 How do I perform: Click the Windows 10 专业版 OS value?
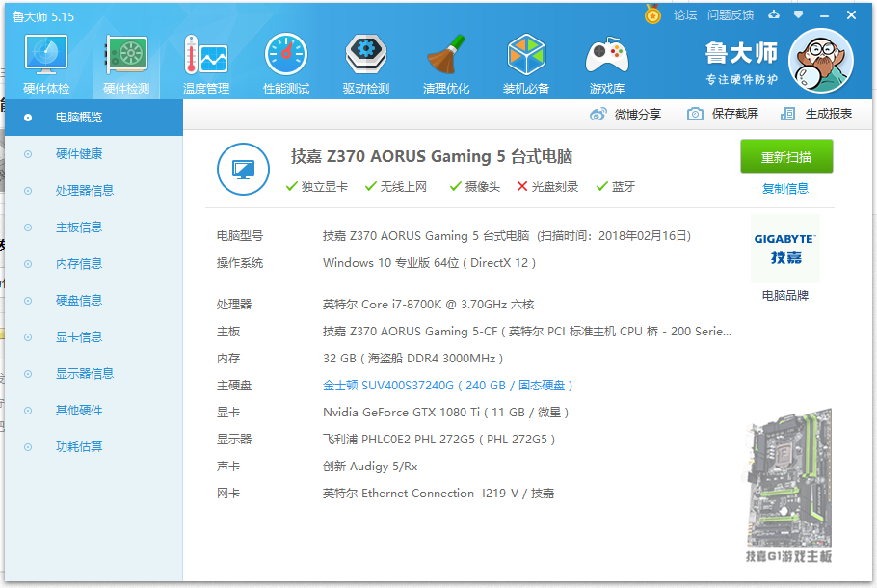point(430,263)
